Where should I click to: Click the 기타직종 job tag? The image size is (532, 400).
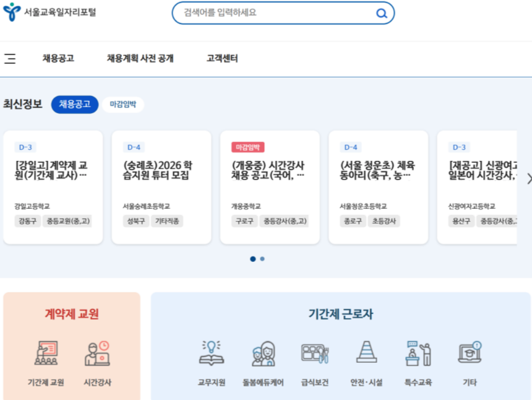coord(167,221)
